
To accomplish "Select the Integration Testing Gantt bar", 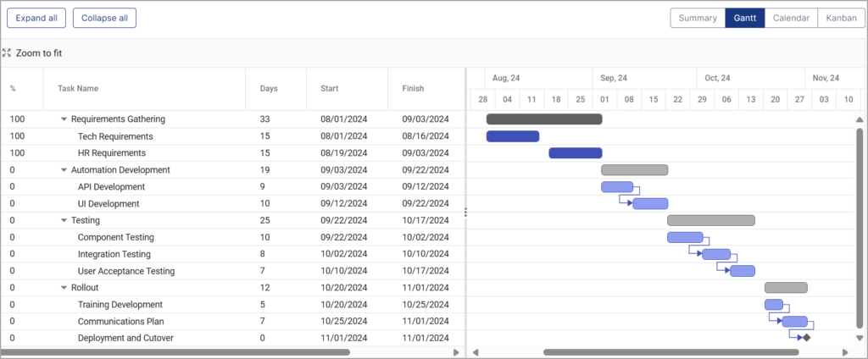I will pos(716,255).
